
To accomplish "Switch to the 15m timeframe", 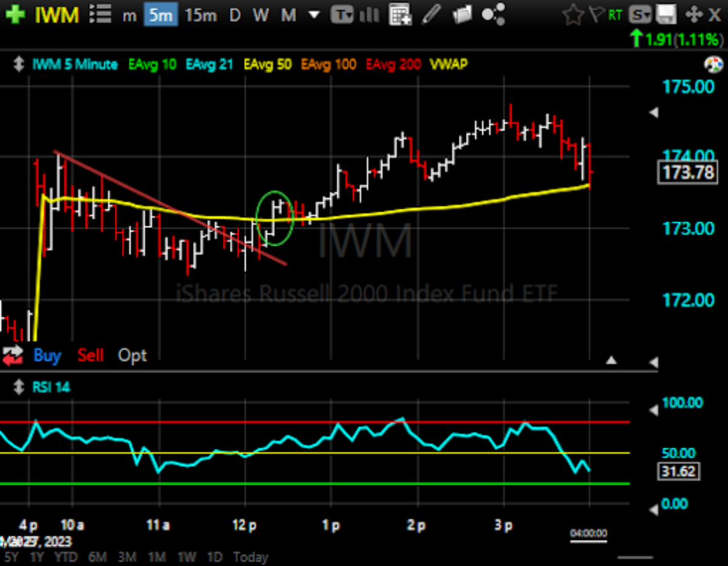I will pyautogui.click(x=201, y=15).
